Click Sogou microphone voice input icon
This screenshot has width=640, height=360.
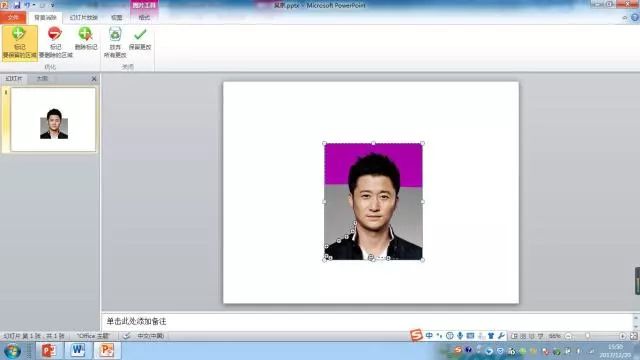460,336
